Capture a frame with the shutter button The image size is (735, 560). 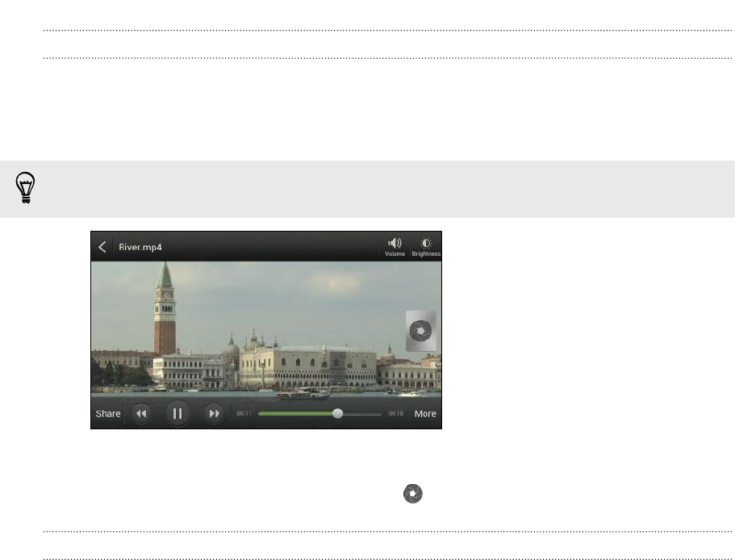420,331
